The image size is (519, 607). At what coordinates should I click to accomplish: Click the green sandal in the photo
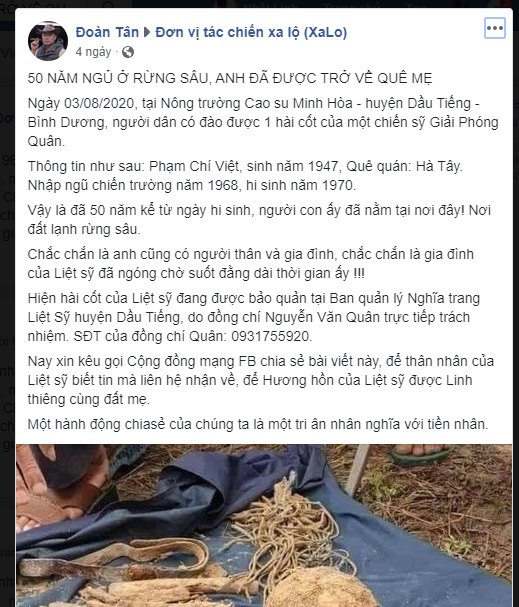[x=420, y=455]
